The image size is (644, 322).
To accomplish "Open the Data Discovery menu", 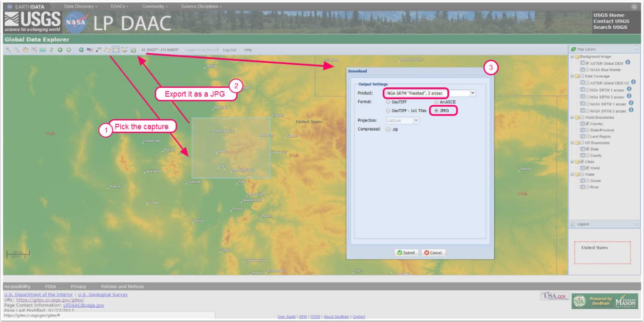I will click(x=81, y=6).
